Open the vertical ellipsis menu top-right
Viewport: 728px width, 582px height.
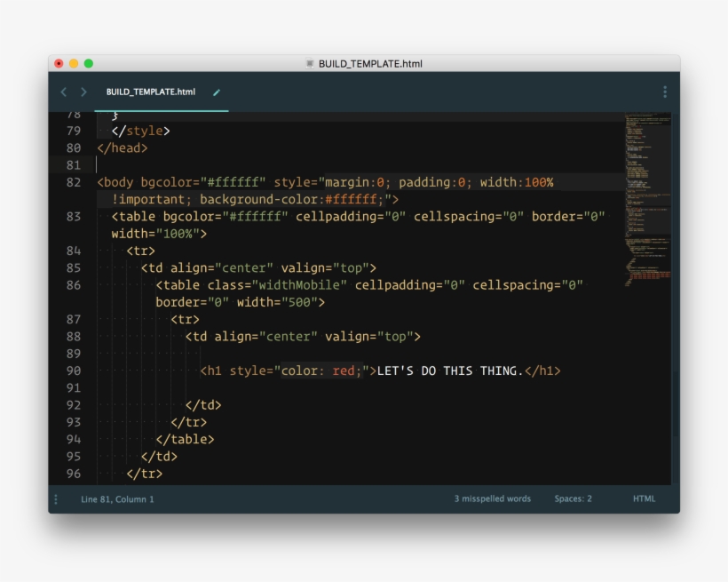(663, 90)
